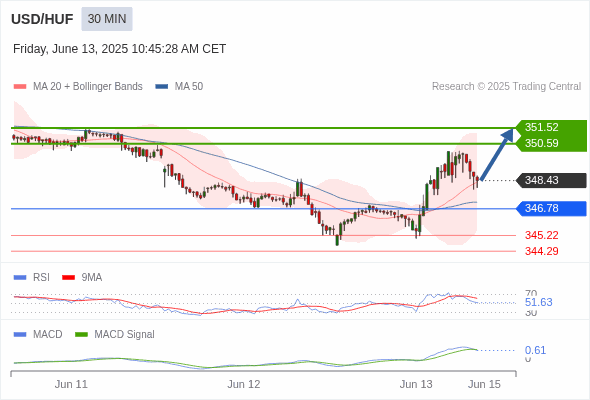Select the Jun 13 date axis marker
Image resolution: width=590 pixels, height=400 pixels.
click(416, 384)
